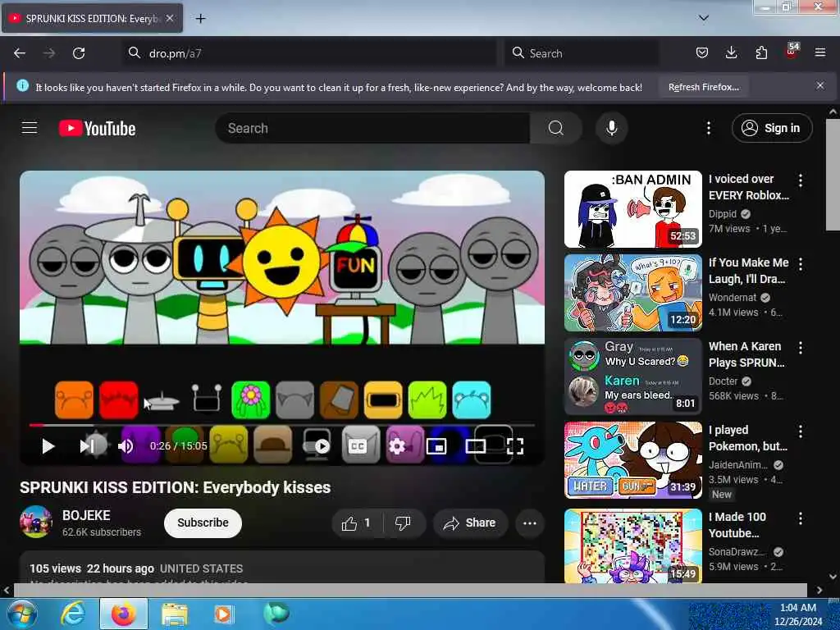
Task: Click the red video progress bar
Action: (36, 426)
